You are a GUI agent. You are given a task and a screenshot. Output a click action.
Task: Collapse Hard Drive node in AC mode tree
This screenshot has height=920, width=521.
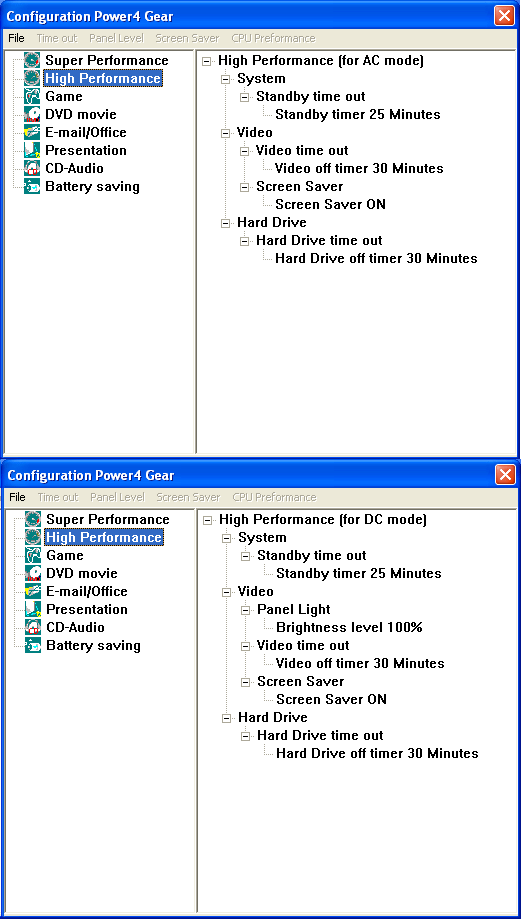pos(225,224)
